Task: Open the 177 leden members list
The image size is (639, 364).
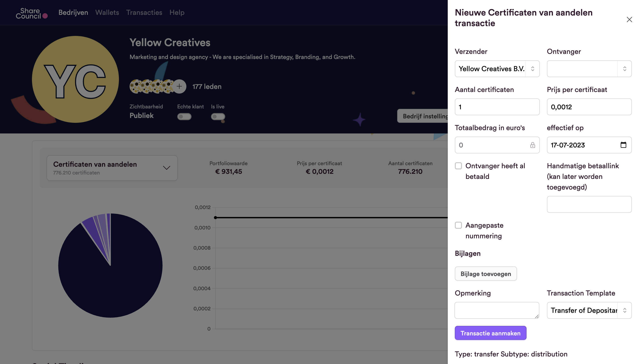Action: click(207, 86)
